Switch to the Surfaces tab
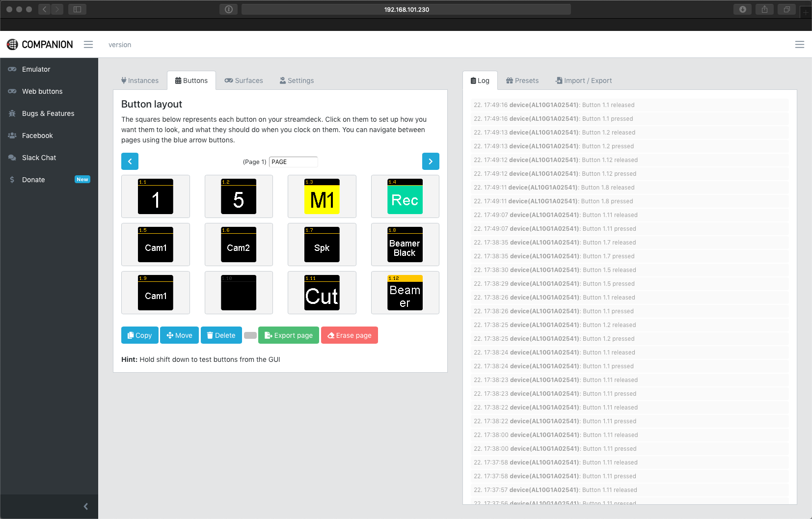812x519 pixels. point(244,81)
